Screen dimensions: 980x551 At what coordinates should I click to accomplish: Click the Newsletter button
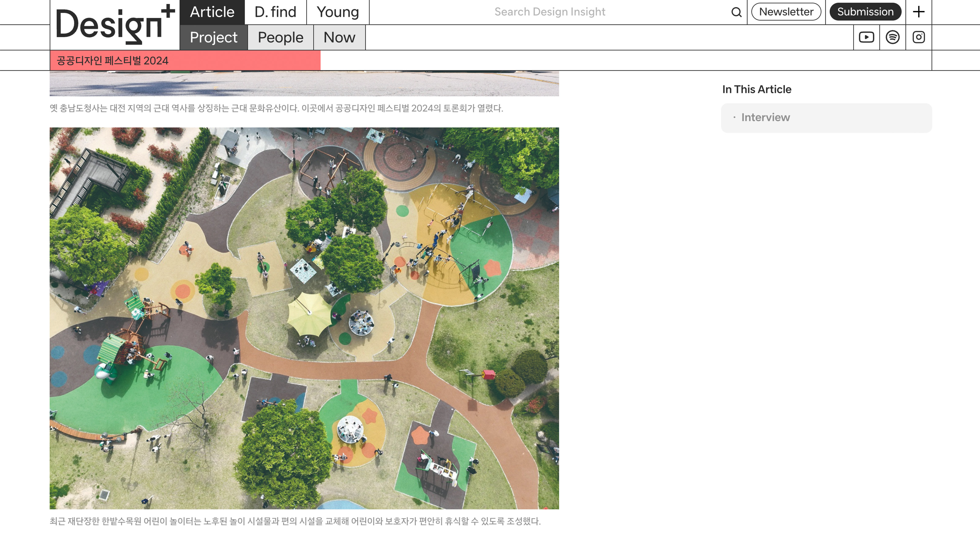(786, 12)
